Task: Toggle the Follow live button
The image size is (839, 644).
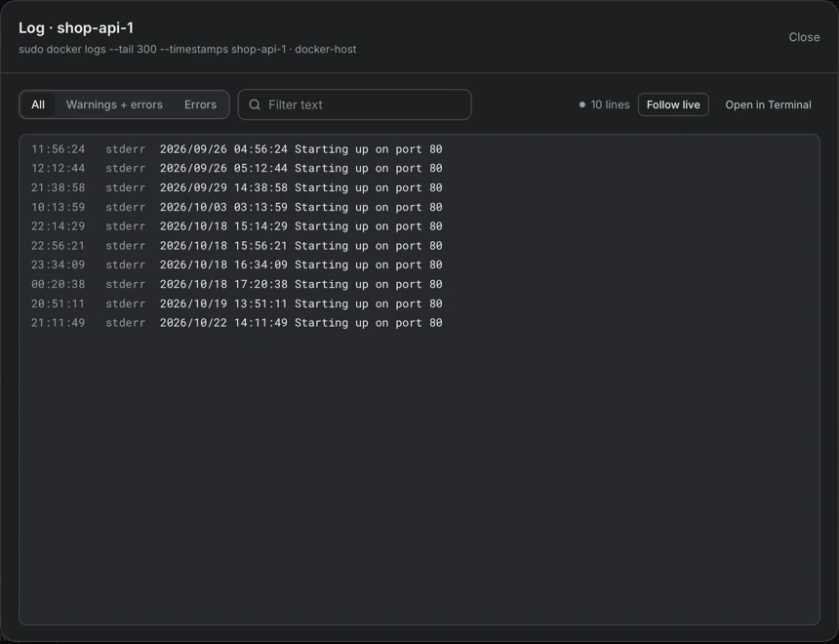Action: pos(673,105)
